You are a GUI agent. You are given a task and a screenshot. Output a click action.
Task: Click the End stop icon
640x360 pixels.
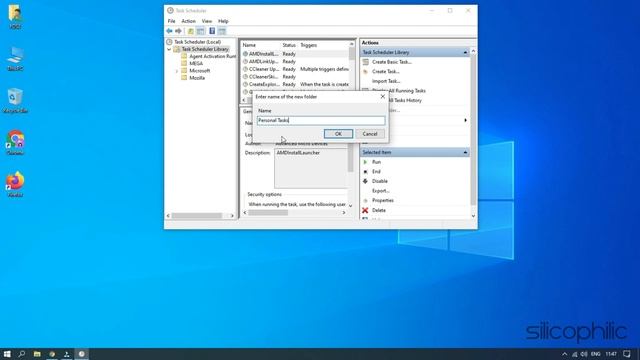365,172
